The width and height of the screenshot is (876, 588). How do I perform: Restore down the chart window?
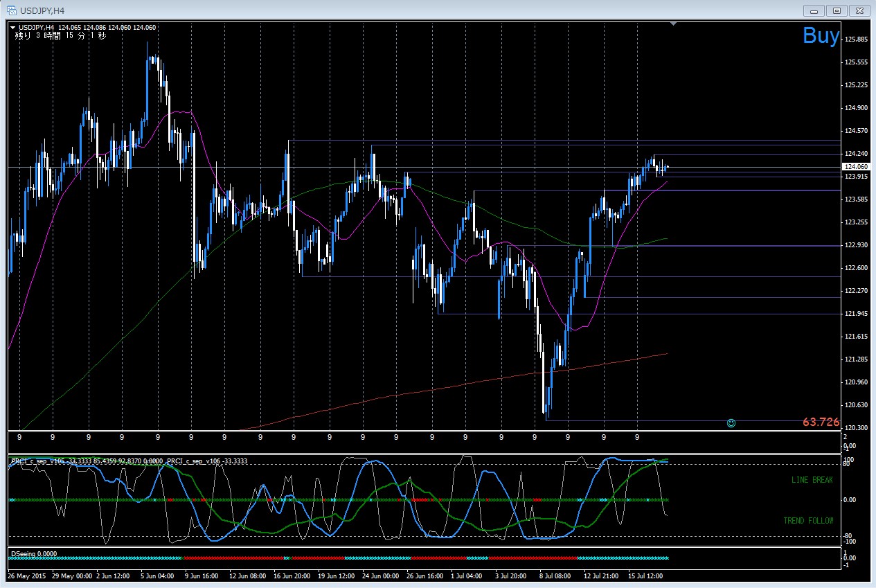[837, 10]
